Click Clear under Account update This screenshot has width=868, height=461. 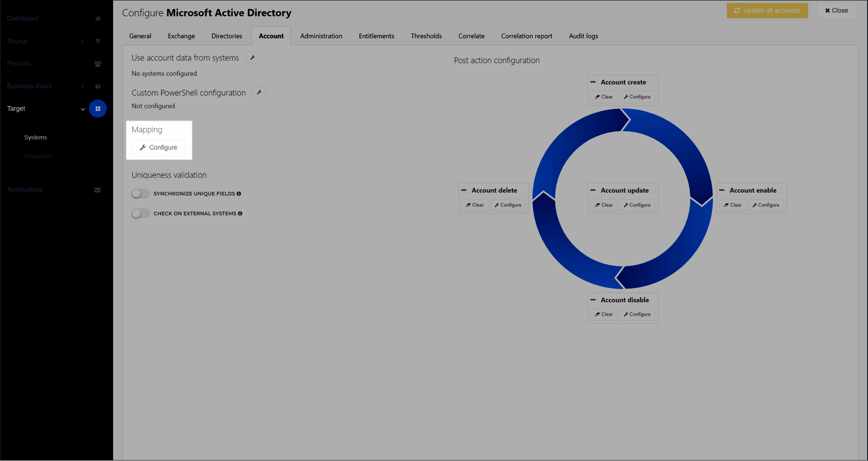604,205
